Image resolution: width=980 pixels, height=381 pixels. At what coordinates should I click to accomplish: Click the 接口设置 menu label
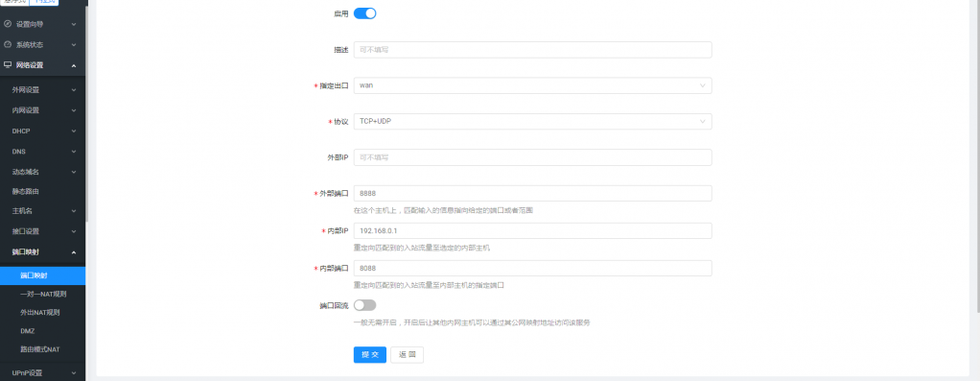(26, 231)
